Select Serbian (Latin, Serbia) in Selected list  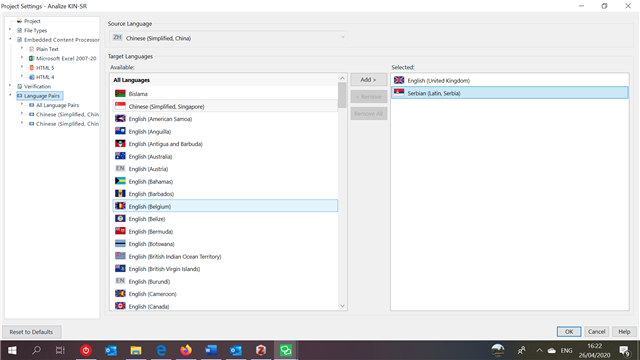click(510, 93)
